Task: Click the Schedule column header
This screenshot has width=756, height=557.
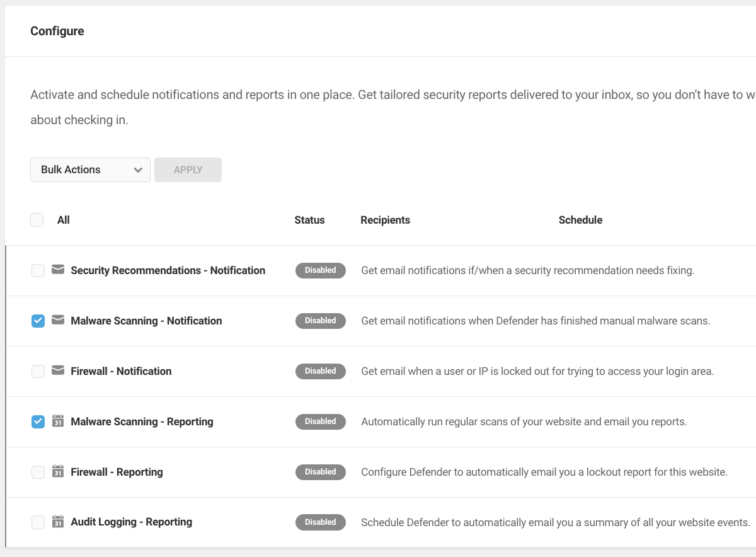Action: click(x=580, y=219)
